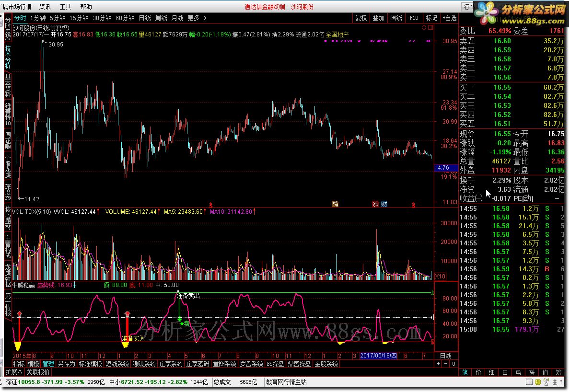This screenshot has height=392, width=570.
Task: Collapse panel with 扩展∧ button
Action: pyautogui.click(x=14, y=372)
